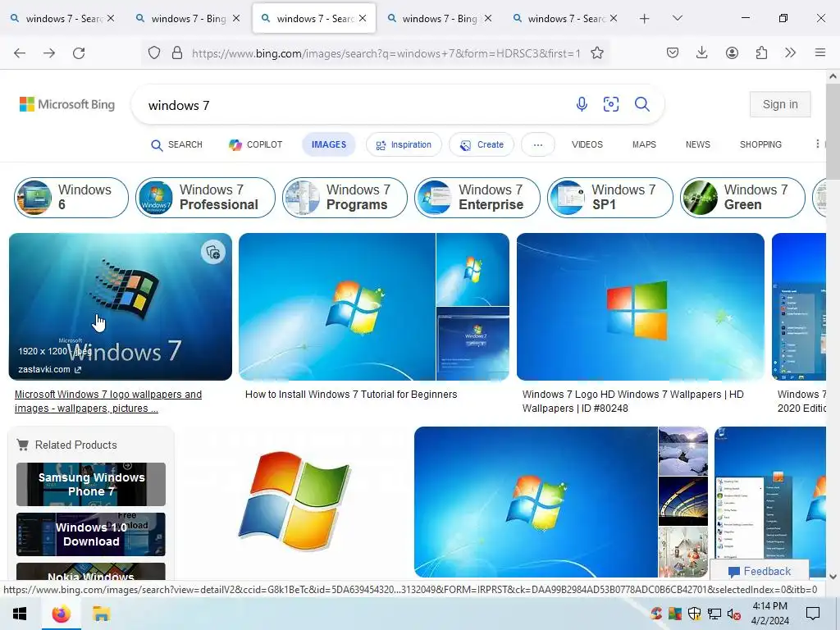Screen dimensions: 840x630
Task: Click the Feedback button
Action: coord(760,571)
